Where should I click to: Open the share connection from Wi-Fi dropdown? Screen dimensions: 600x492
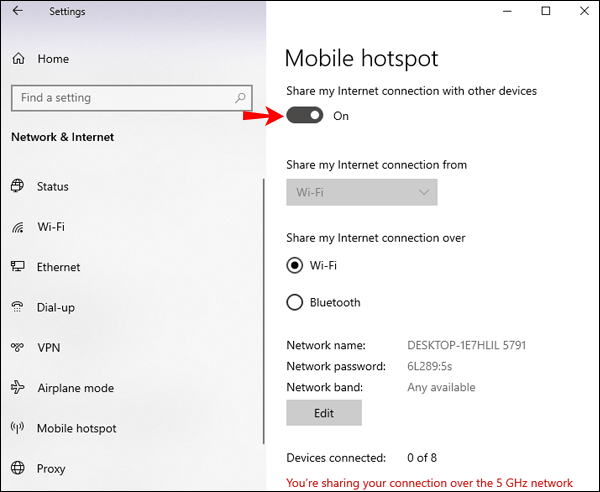pos(361,192)
